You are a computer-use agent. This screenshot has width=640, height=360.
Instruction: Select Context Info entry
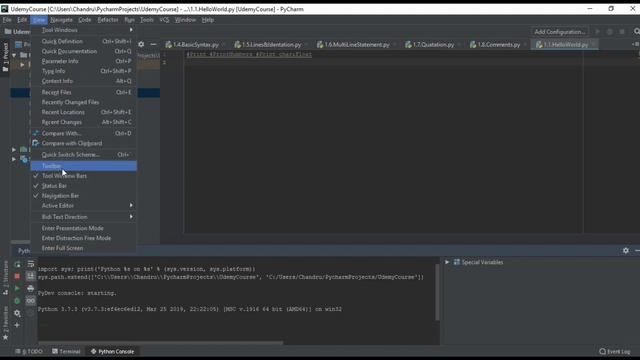(x=84, y=81)
